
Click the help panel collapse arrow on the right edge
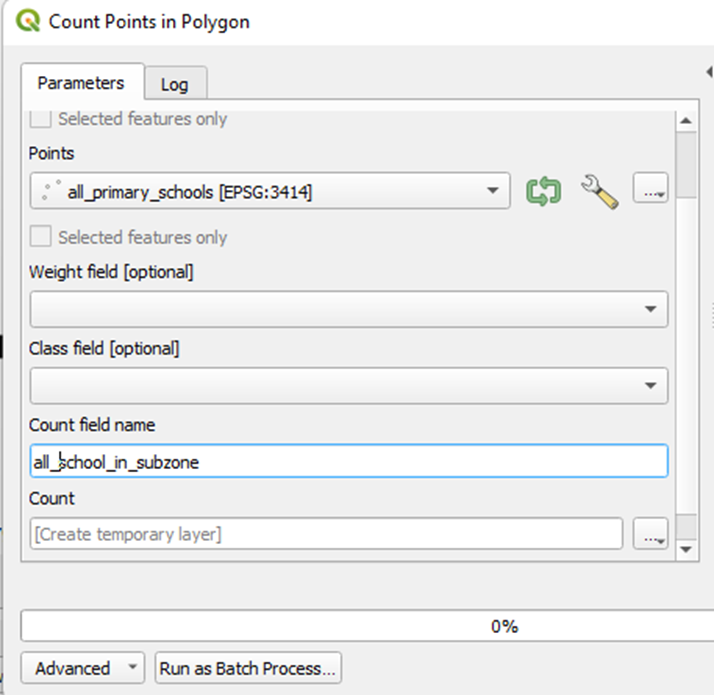[708, 71]
